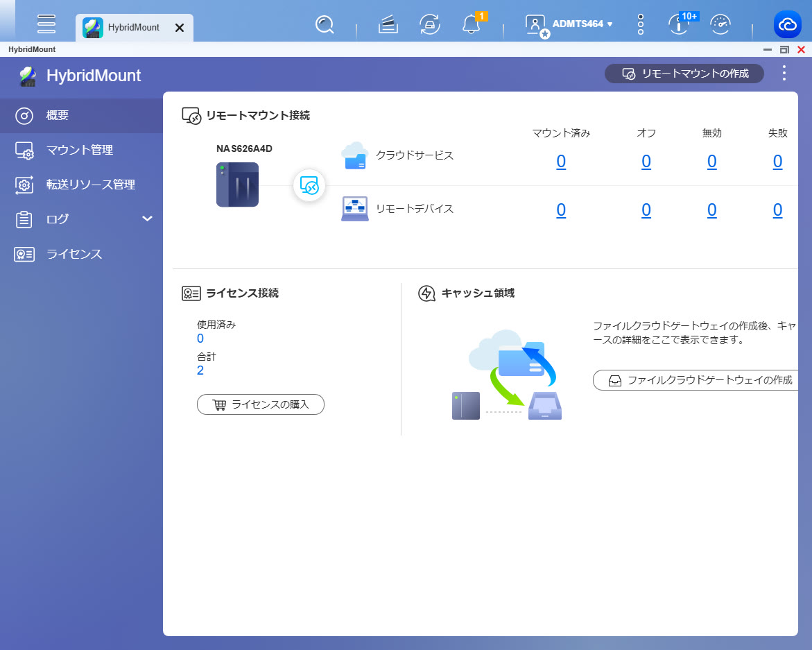Click the search magnifier icon in top bar

point(325,25)
